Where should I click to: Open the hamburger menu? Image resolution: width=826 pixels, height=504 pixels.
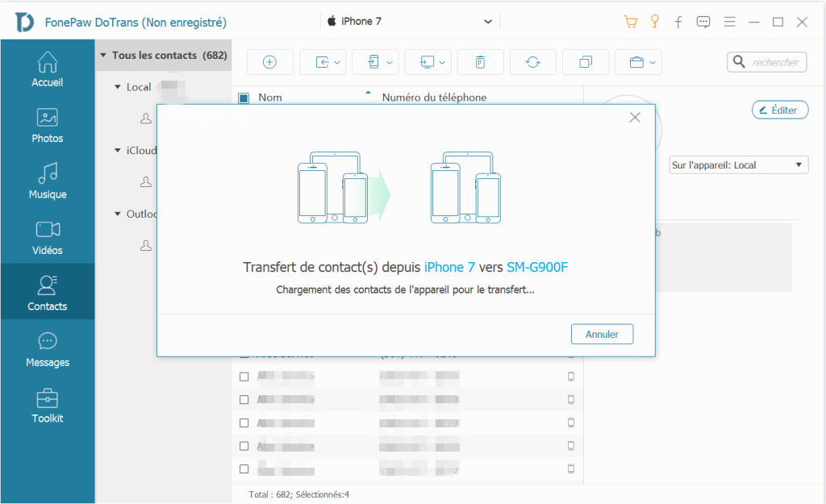(729, 22)
